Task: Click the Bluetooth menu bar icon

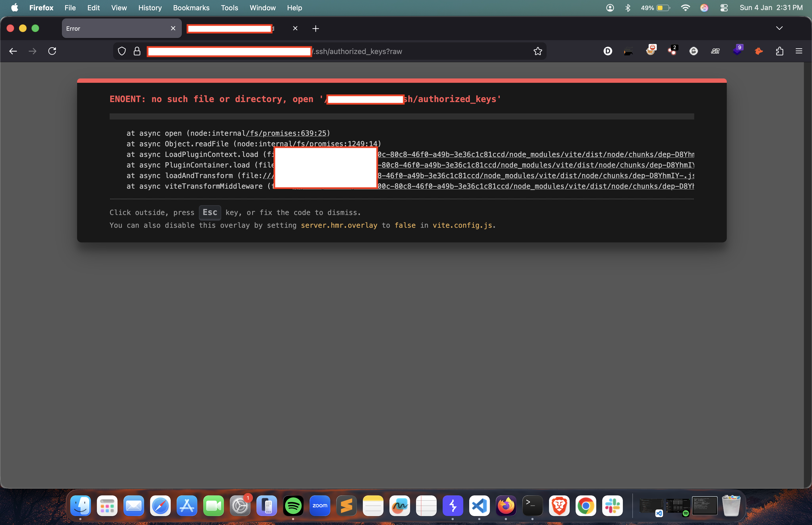Action: (628, 8)
